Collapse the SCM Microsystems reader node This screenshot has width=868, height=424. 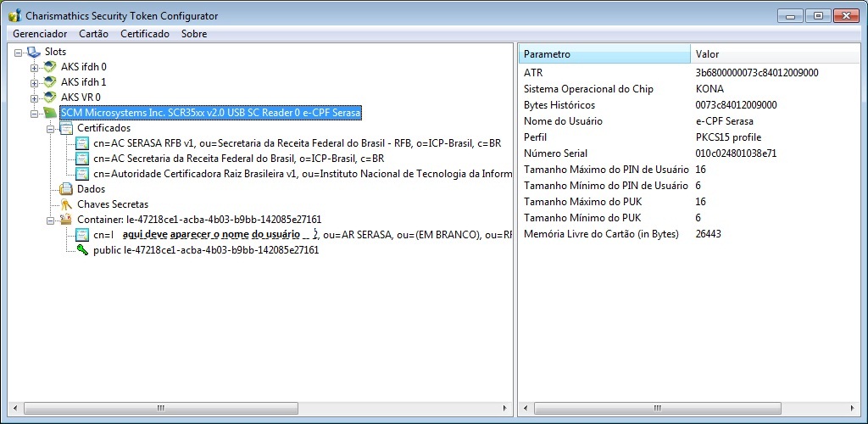point(34,114)
